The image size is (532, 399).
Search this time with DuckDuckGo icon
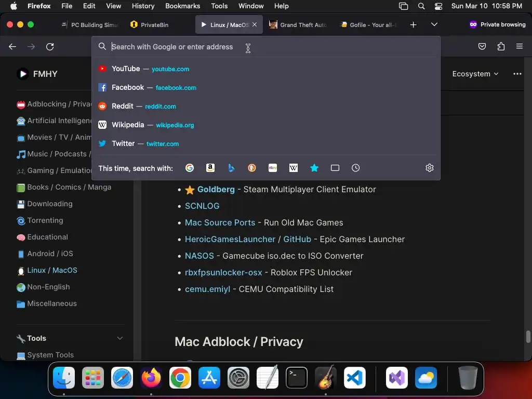pos(252,168)
